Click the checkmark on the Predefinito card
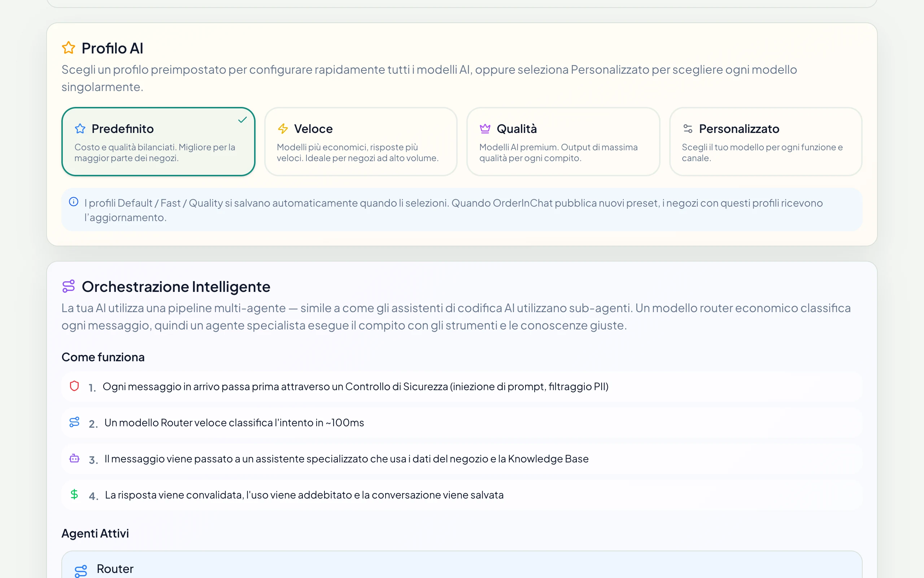This screenshot has width=924, height=578. (x=243, y=120)
